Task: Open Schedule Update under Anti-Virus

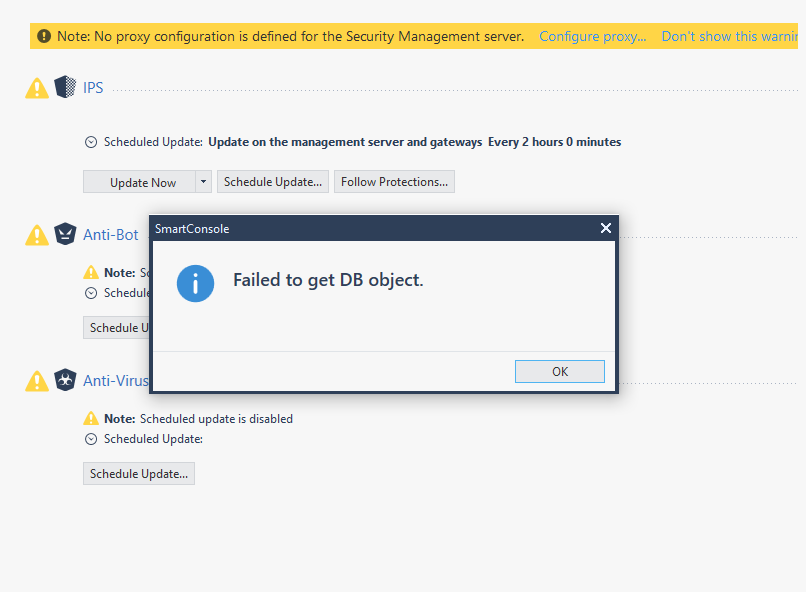Action: tap(139, 474)
